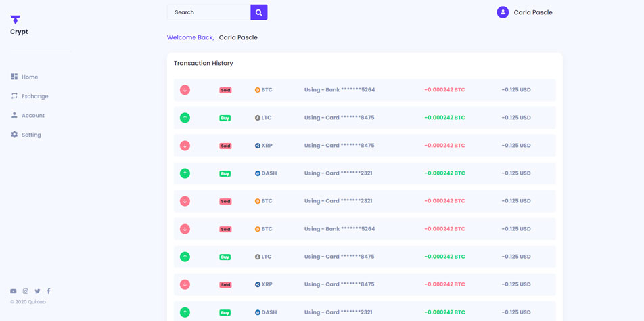This screenshot has width=644, height=321.
Task: Click green up arrow on first LTC transaction
Action: 185,118
